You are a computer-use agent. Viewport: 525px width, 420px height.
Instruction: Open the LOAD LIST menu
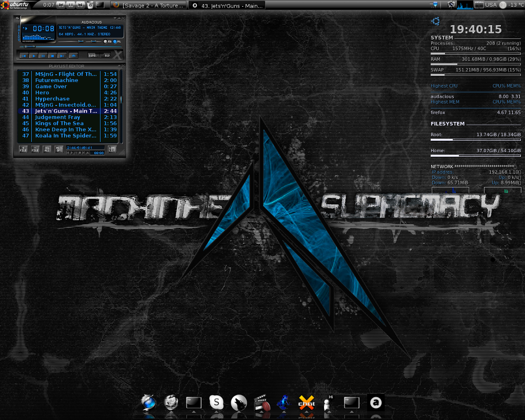click(x=112, y=149)
